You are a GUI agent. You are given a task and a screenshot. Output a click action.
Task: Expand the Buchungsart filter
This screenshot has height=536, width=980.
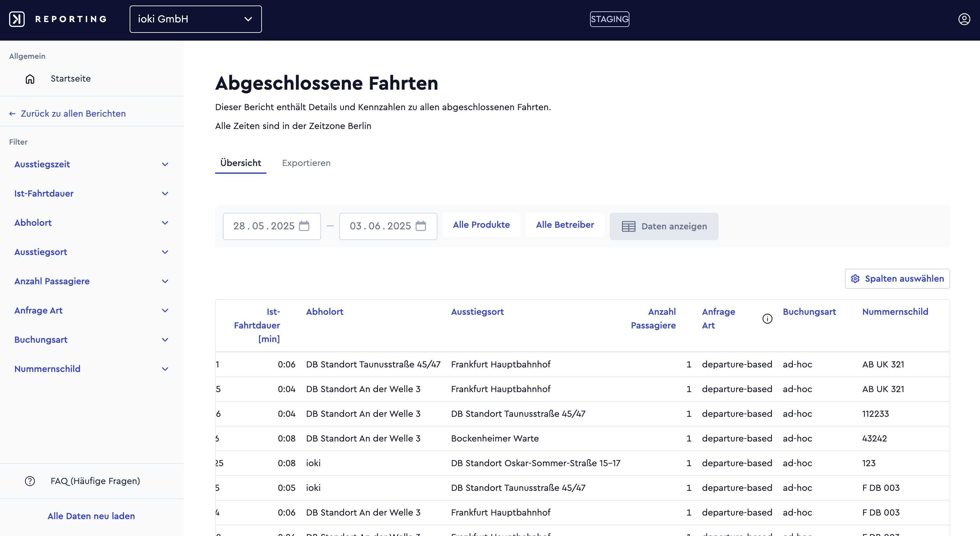click(x=91, y=340)
